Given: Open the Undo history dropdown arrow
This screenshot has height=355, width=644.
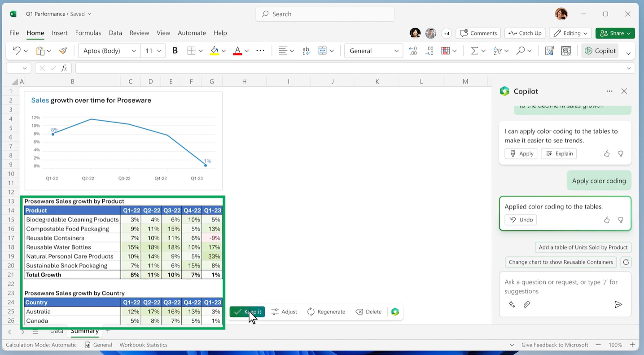Looking at the screenshot, I should 26,51.
